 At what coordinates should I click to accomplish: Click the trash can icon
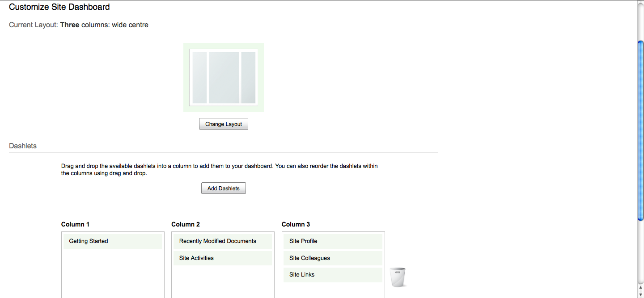[x=398, y=277]
